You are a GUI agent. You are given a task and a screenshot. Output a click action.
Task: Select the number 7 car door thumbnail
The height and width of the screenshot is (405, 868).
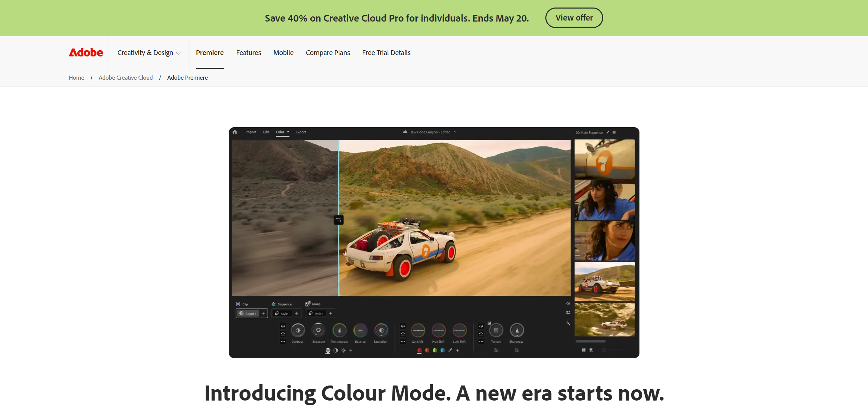click(x=605, y=159)
